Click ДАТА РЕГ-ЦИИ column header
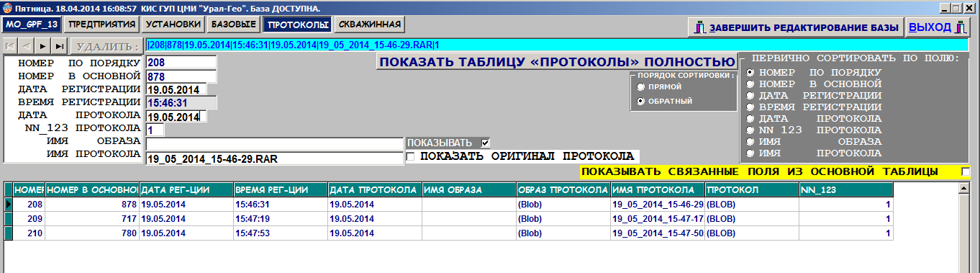The width and height of the screenshot is (980, 273). pyautogui.click(x=186, y=190)
